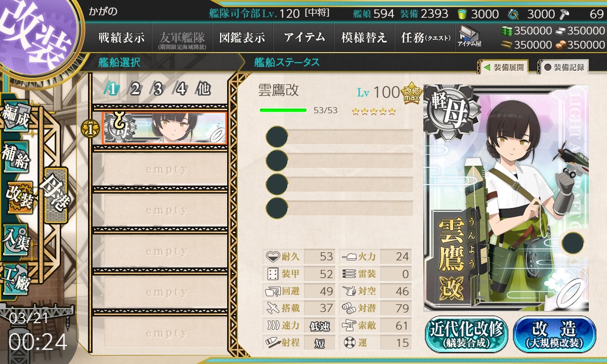Select fleet 3 tab
The width and height of the screenshot is (607, 364).
click(x=157, y=89)
